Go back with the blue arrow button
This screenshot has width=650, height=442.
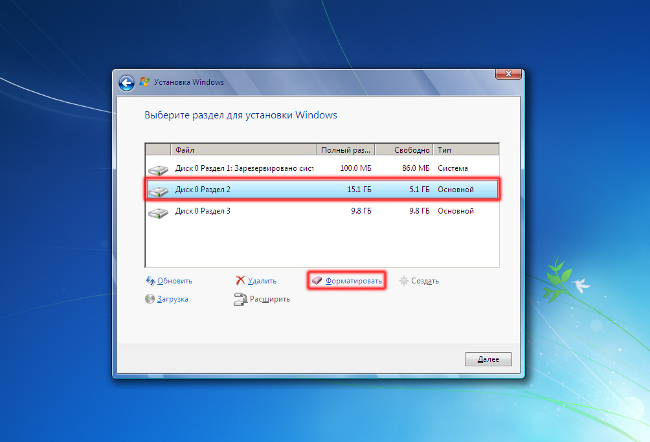click(x=126, y=83)
